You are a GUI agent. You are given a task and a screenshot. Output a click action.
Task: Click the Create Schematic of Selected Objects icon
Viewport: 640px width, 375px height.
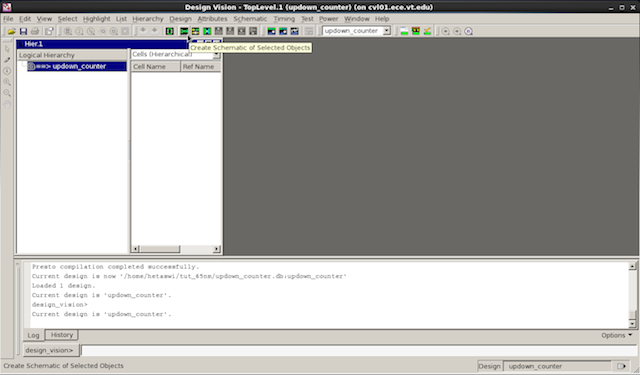[x=184, y=31]
